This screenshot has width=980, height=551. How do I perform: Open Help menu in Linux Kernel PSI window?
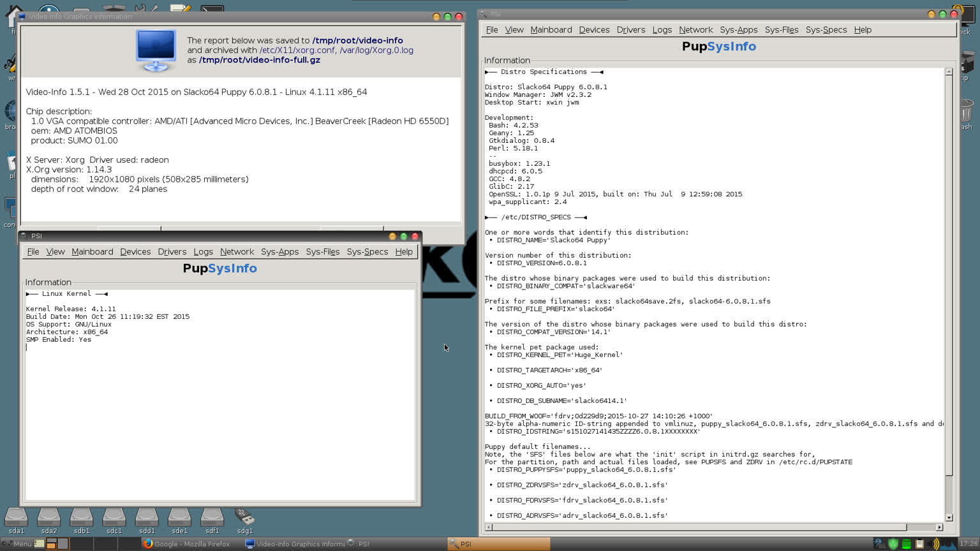[404, 252]
